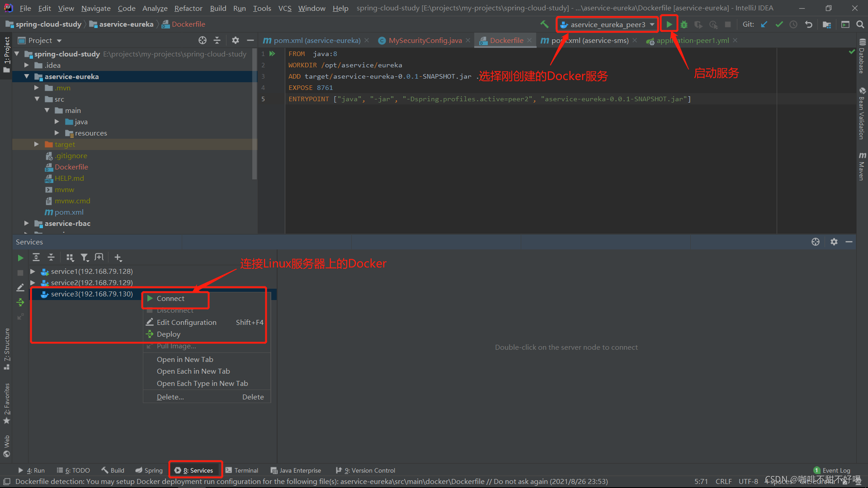Click the line 1 run gutter icon
This screenshot has height=488, width=868.
click(272, 53)
